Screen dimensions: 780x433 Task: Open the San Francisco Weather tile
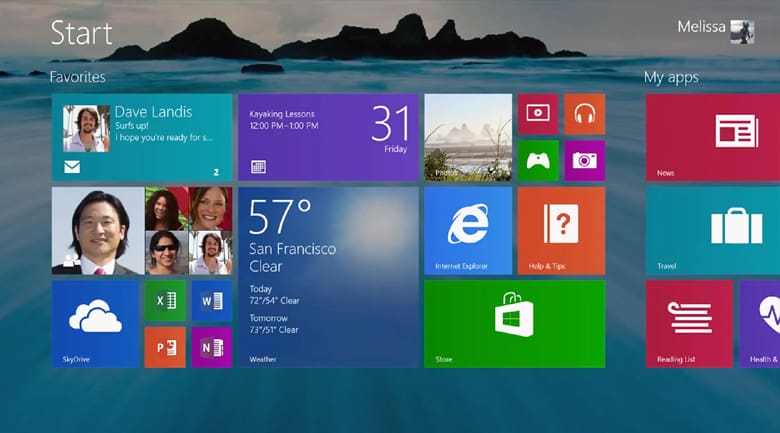328,276
